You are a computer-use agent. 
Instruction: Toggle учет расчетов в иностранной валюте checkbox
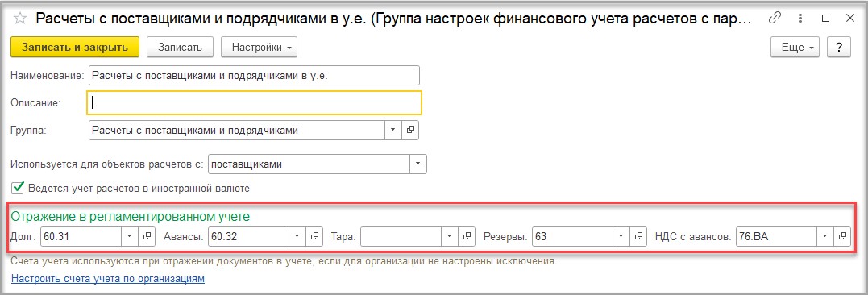[19, 188]
